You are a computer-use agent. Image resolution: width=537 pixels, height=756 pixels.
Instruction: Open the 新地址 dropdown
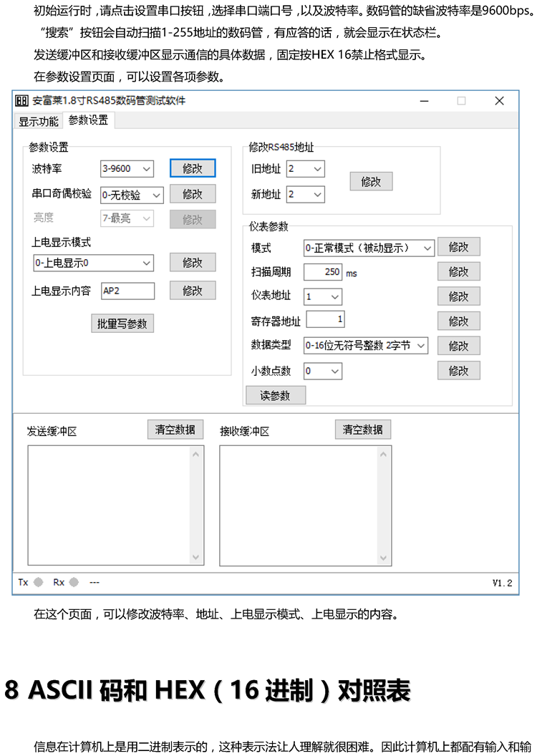pos(306,194)
